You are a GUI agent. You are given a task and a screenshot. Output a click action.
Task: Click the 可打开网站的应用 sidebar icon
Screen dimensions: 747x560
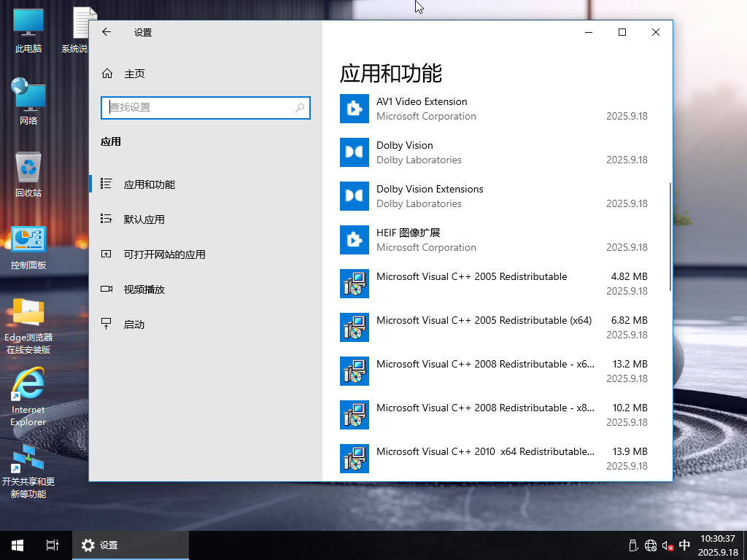[107, 254]
